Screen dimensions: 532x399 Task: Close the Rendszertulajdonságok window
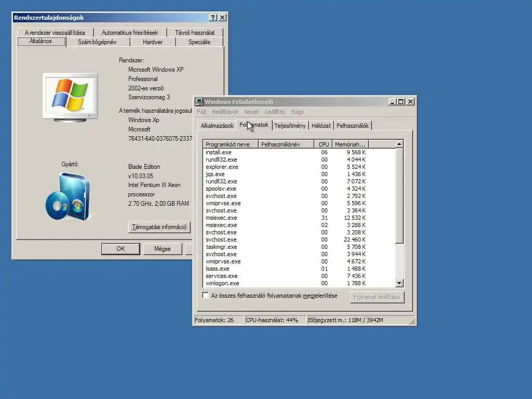(222, 17)
